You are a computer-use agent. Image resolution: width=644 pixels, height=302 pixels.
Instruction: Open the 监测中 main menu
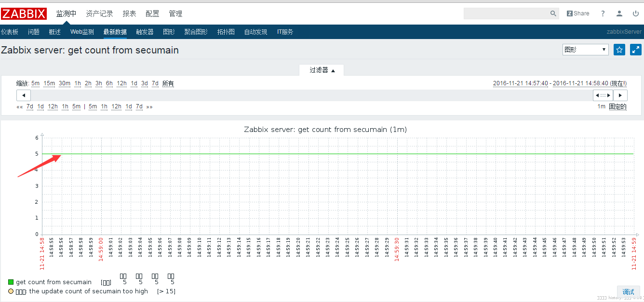click(67, 13)
